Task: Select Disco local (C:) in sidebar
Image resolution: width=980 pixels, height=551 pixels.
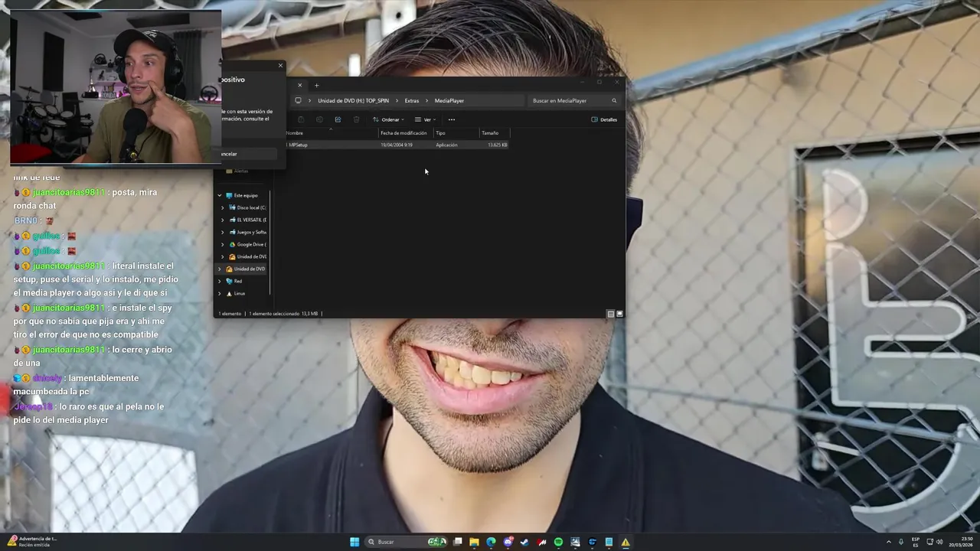Action: [x=247, y=207]
